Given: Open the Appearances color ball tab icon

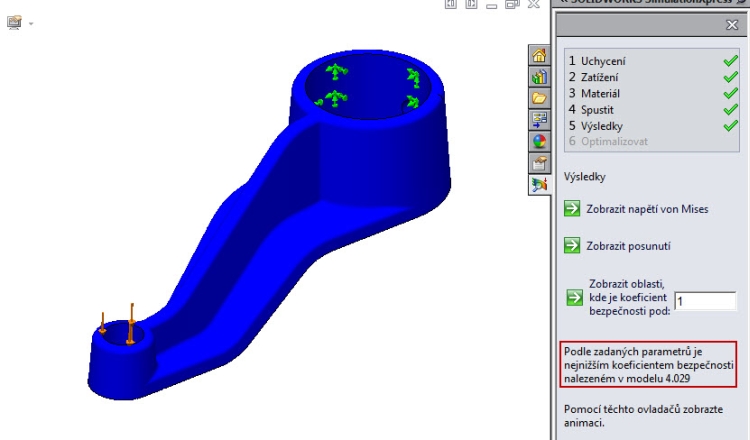Looking at the screenshot, I should click(539, 142).
